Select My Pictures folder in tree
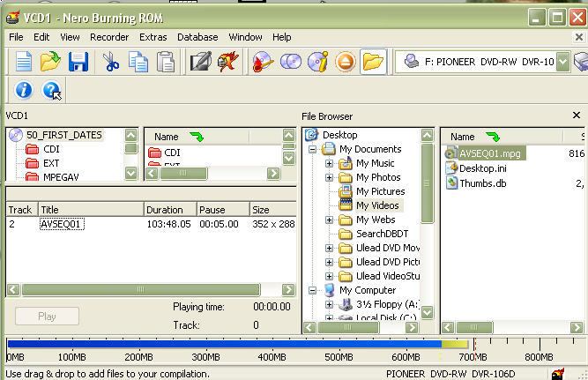Image resolution: width=588 pixels, height=380 pixels. click(380, 191)
